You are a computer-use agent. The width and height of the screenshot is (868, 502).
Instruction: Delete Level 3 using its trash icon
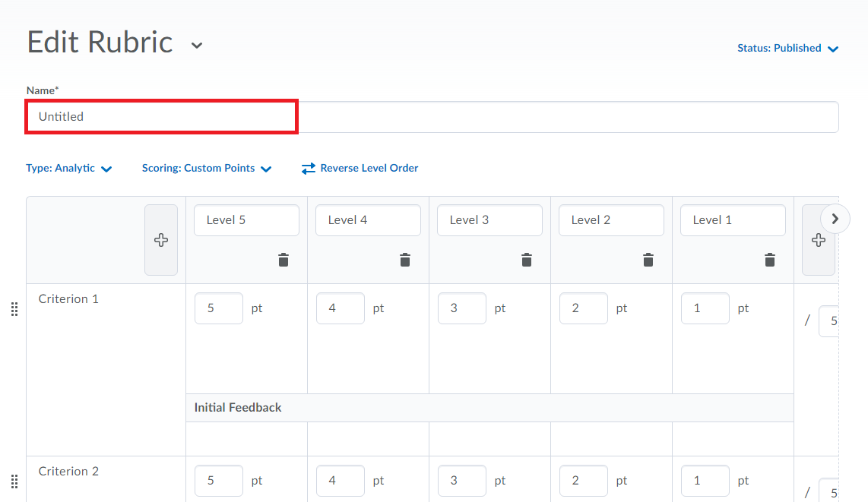527,260
